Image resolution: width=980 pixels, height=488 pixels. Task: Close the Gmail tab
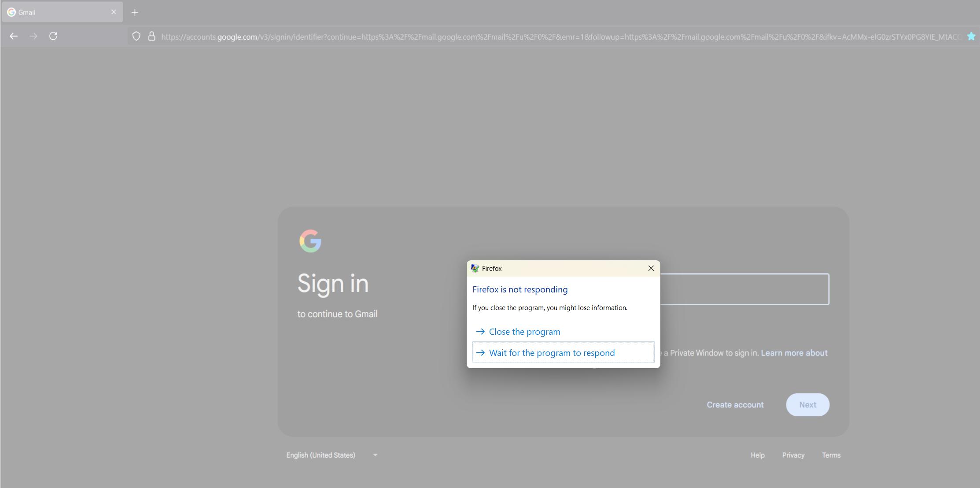click(114, 12)
